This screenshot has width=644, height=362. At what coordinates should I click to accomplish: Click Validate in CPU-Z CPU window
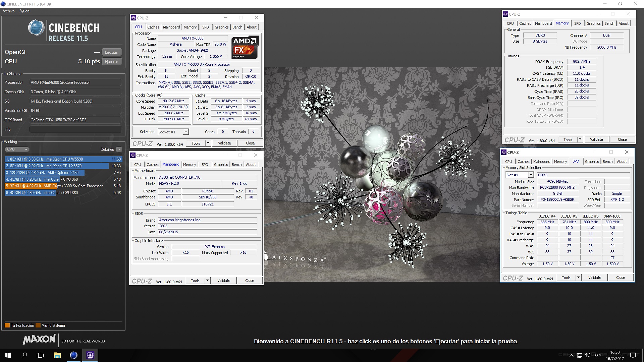tap(224, 143)
